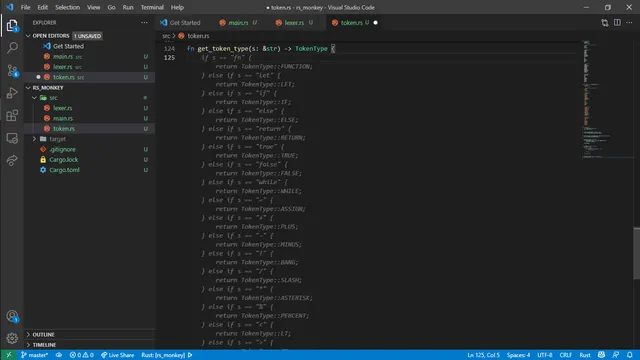Viewport: 640px width, 360px height.
Task: Expand the Outline section
Action: [28, 334]
